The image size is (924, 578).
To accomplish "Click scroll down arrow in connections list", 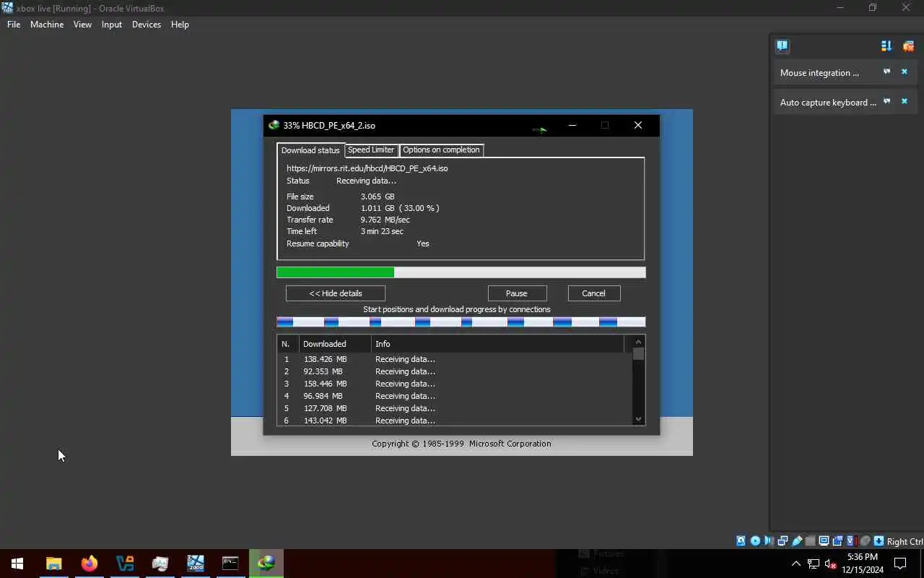I will [x=638, y=419].
